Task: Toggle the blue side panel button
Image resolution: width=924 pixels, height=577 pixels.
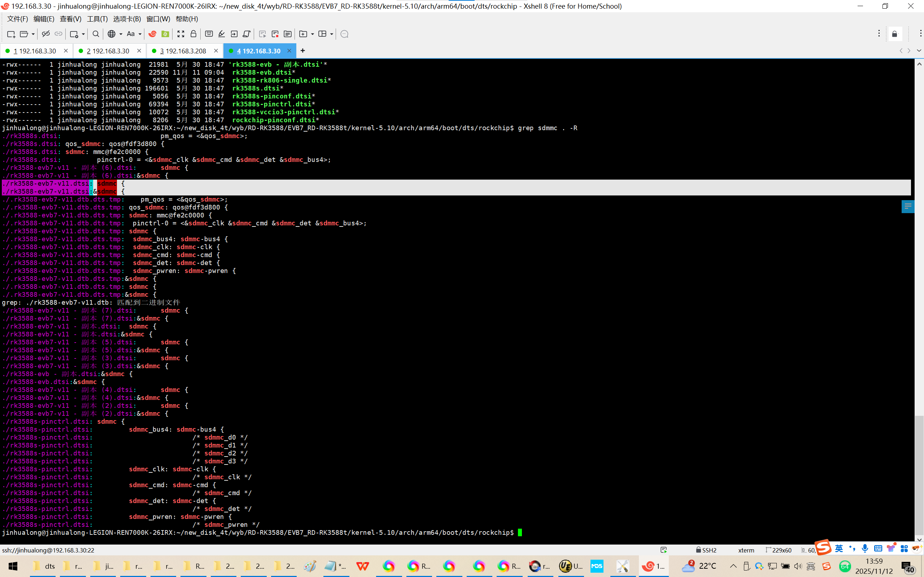Action: 908,206
